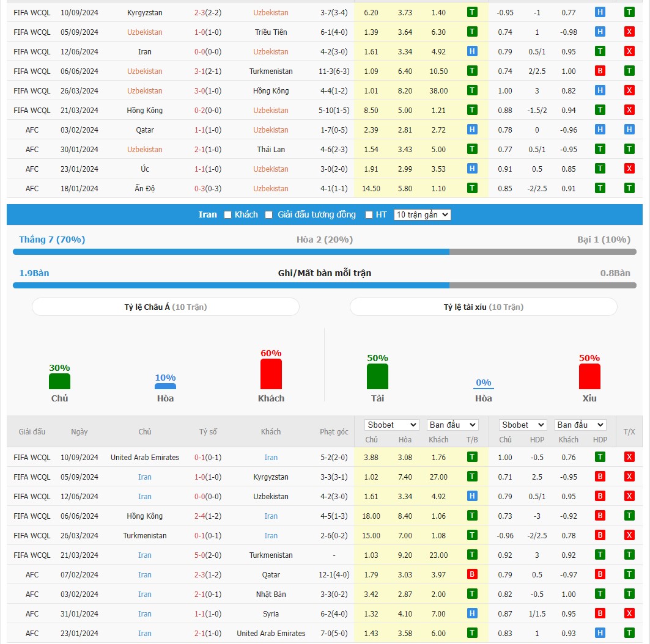
Task: Click handicap T badge in Nhật Bản row
Action: click(600, 594)
